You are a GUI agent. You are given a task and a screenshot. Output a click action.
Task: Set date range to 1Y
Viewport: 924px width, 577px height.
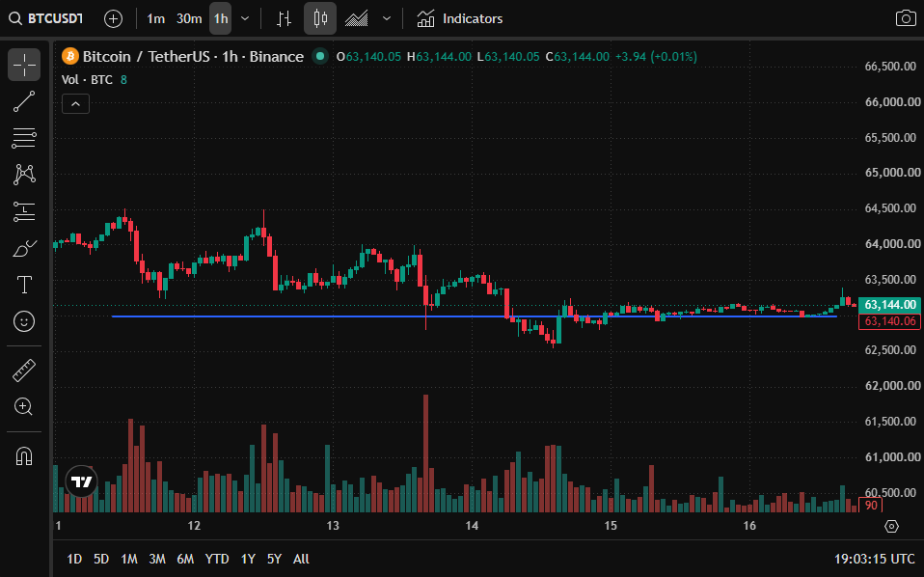[x=248, y=559]
